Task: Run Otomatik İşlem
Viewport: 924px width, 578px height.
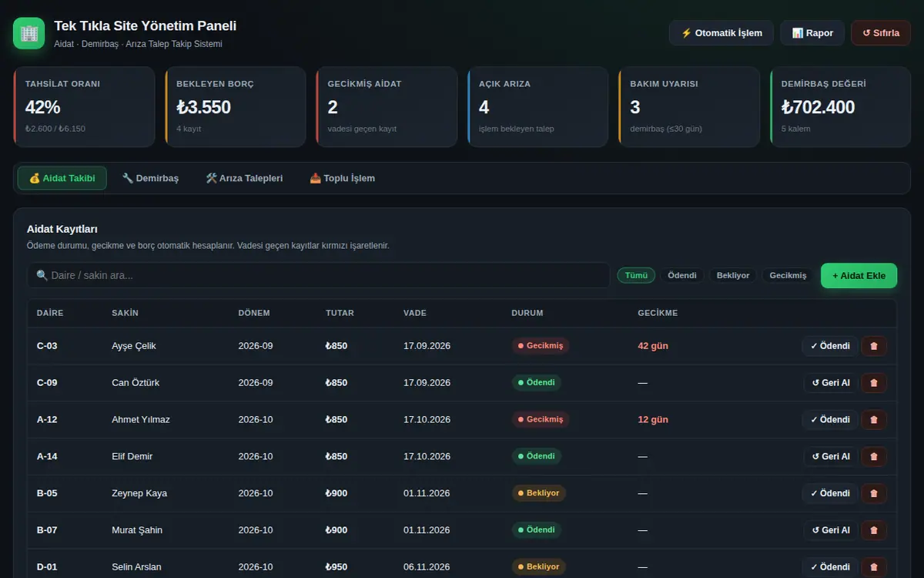Action: click(721, 33)
